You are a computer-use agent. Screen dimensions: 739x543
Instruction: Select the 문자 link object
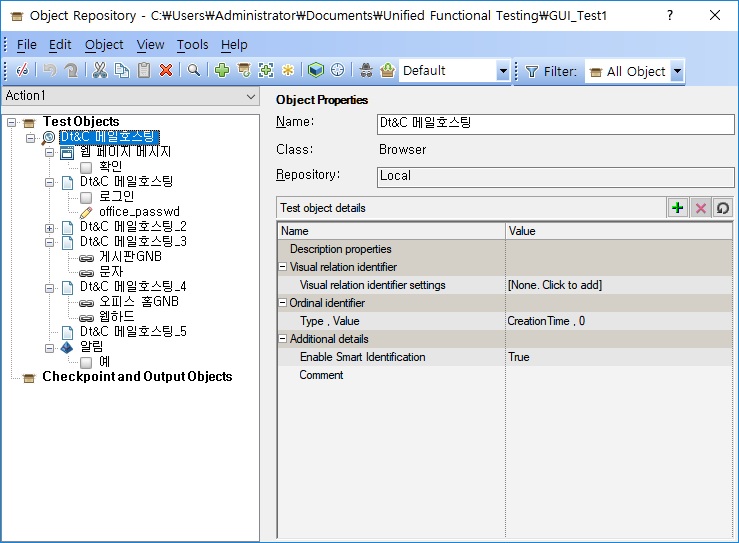click(x=111, y=272)
